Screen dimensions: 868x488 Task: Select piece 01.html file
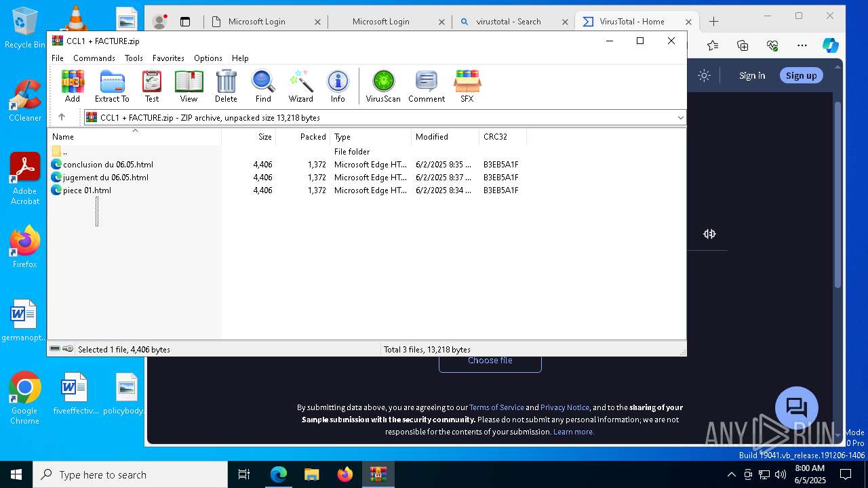coord(81,190)
